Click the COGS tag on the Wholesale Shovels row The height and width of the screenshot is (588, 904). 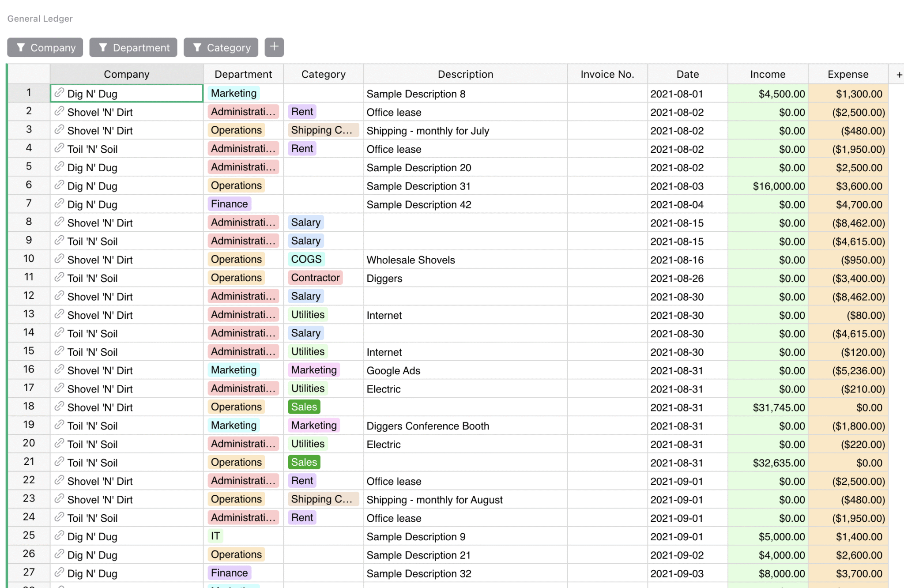[x=306, y=259]
